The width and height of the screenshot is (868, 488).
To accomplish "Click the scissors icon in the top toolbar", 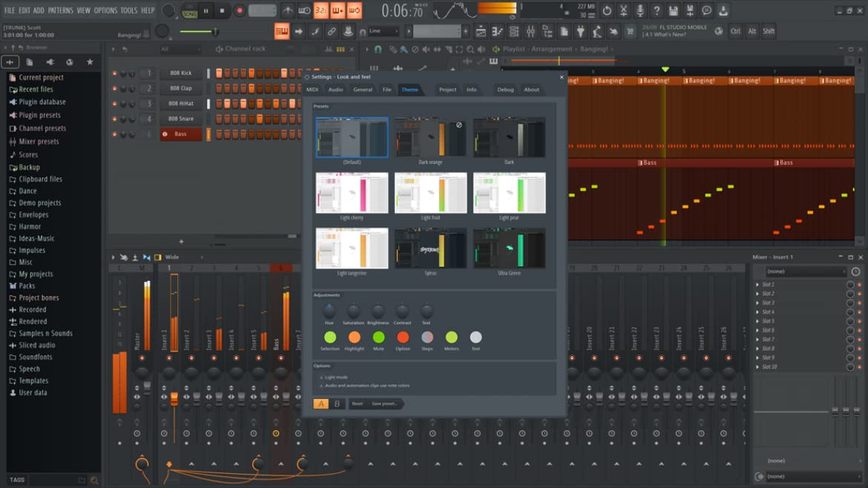I will click(x=623, y=11).
